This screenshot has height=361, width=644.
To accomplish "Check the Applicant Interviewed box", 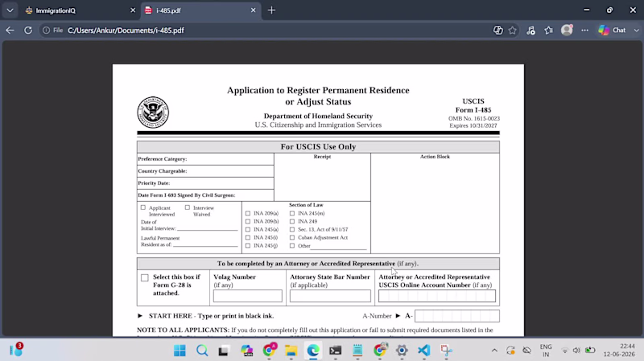I will click(x=143, y=207).
